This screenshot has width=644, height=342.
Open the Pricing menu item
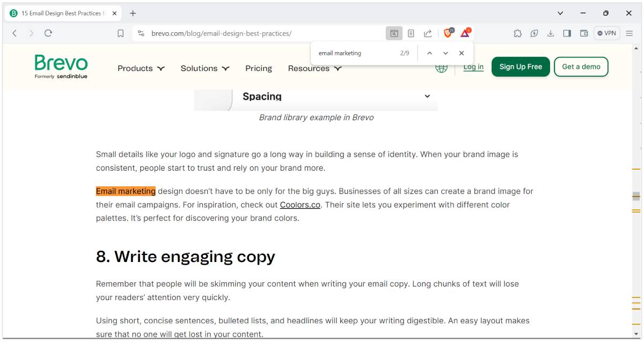pos(259,68)
